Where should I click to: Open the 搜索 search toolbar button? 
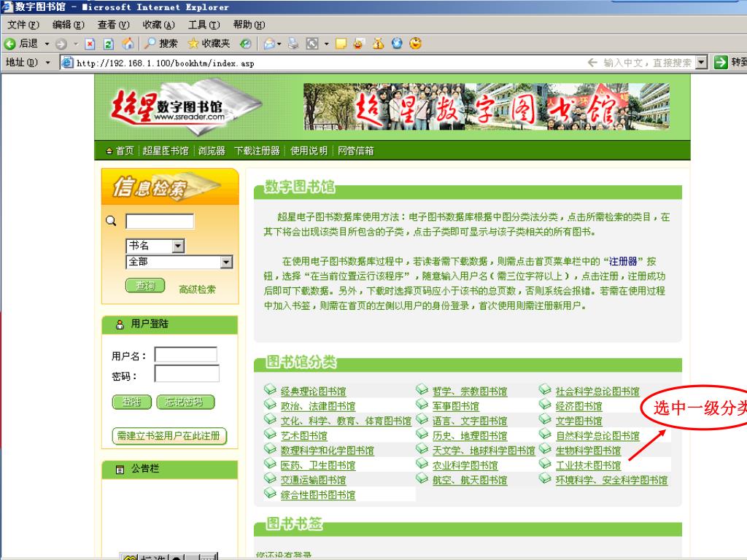[161, 44]
